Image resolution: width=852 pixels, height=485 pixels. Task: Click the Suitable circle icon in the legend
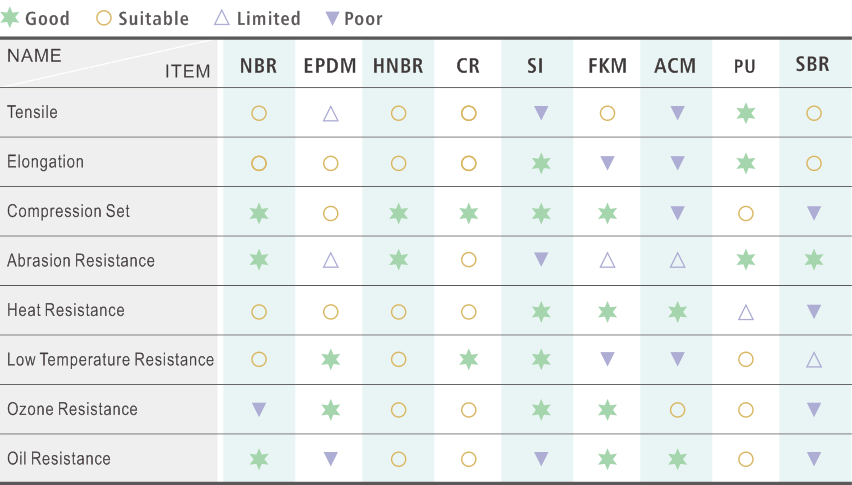click(104, 18)
